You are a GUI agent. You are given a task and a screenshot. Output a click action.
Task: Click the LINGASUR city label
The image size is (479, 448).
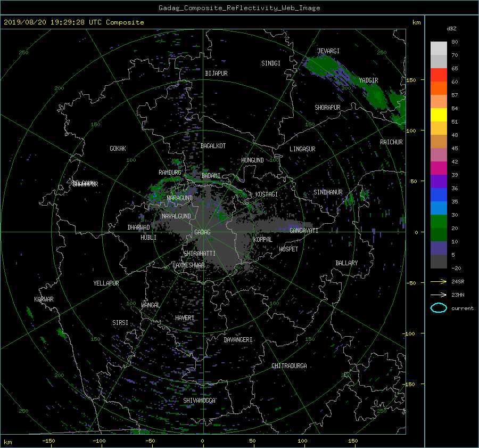[x=302, y=149]
